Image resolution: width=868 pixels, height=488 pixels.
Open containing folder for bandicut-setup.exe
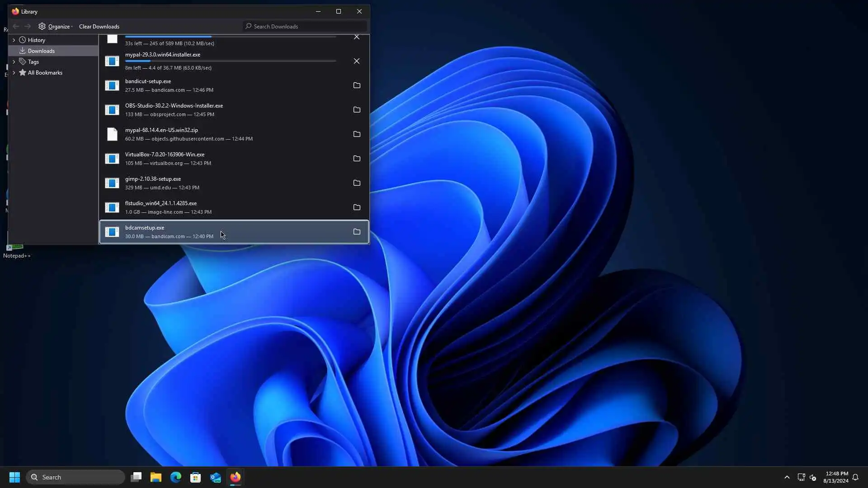tap(356, 85)
